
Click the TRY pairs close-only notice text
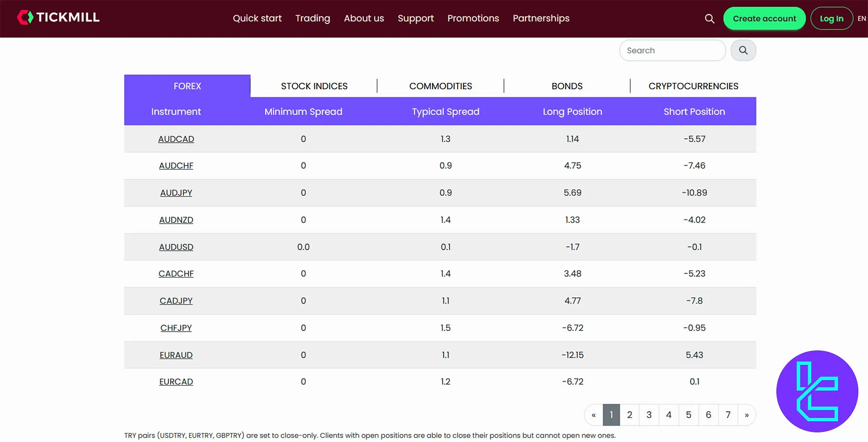[370, 435]
